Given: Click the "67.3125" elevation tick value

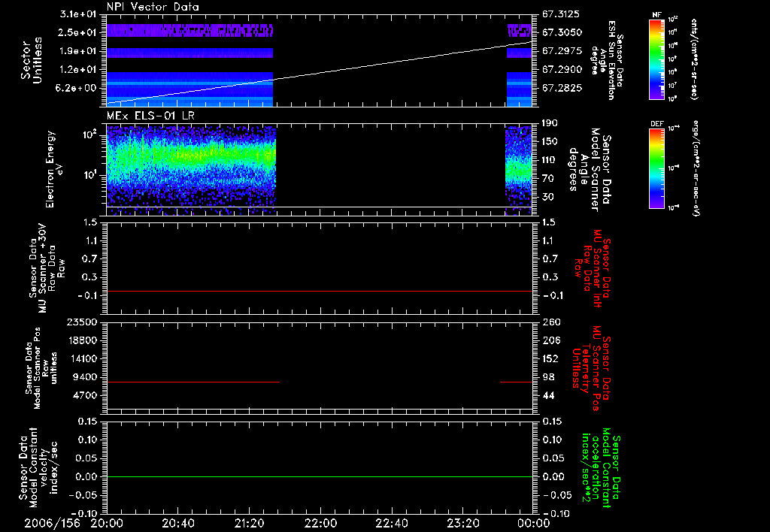Looking at the screenshot, I should [562, 14].
